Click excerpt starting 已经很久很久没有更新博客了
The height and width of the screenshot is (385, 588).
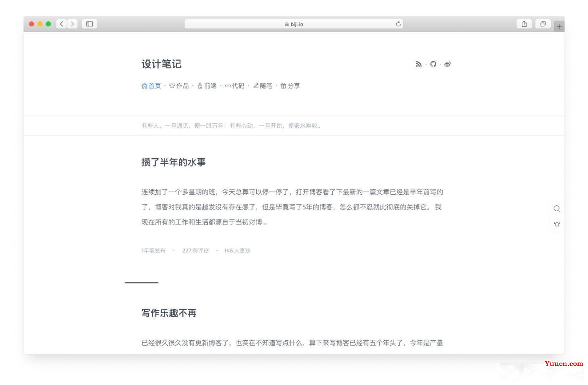click(292, 343)
